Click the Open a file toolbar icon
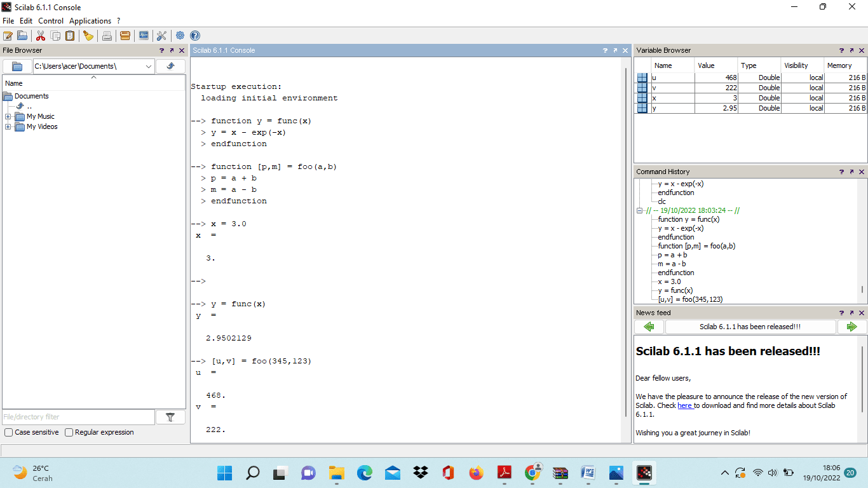Viewport: 868px width, 488px height. 22,36
